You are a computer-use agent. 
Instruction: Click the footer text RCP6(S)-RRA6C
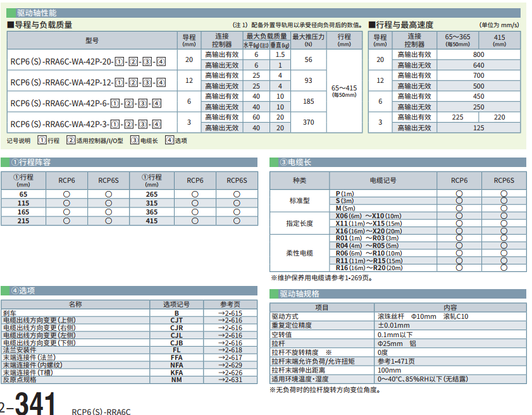(101, 411)
